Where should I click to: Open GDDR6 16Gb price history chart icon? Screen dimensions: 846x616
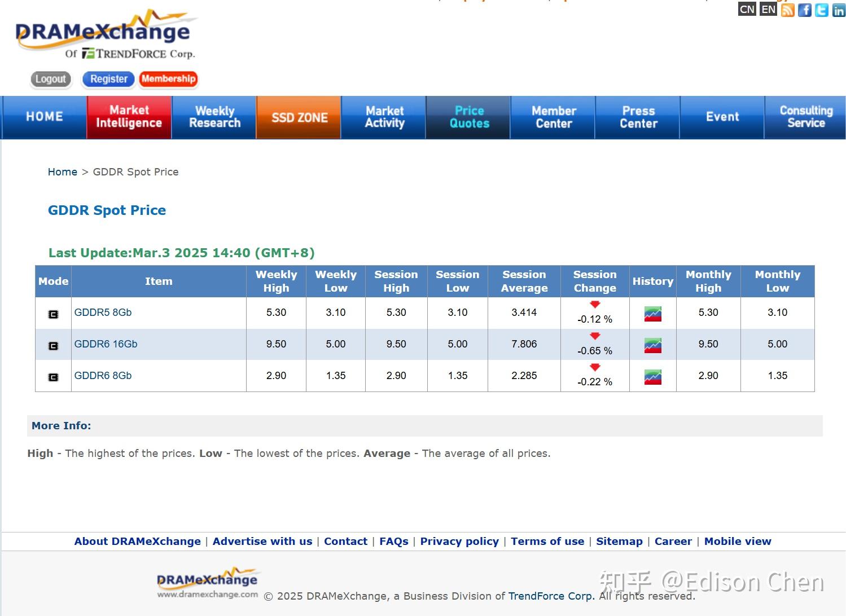(652, 345)
